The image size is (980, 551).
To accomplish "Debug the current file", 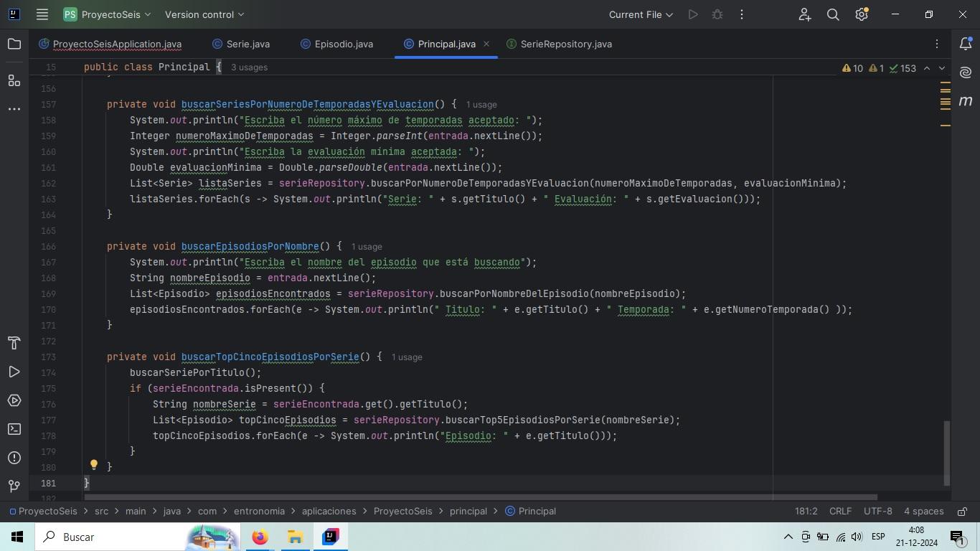I will coord(717,14).
